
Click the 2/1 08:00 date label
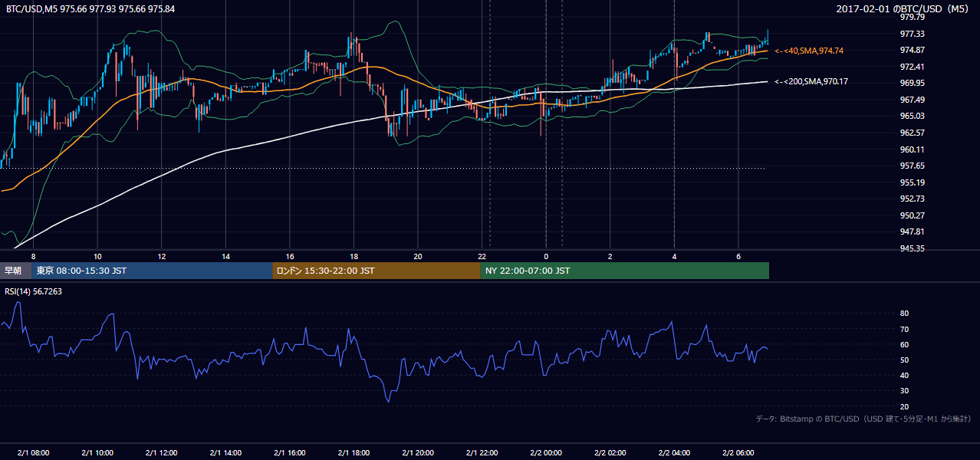coord(33,452)
